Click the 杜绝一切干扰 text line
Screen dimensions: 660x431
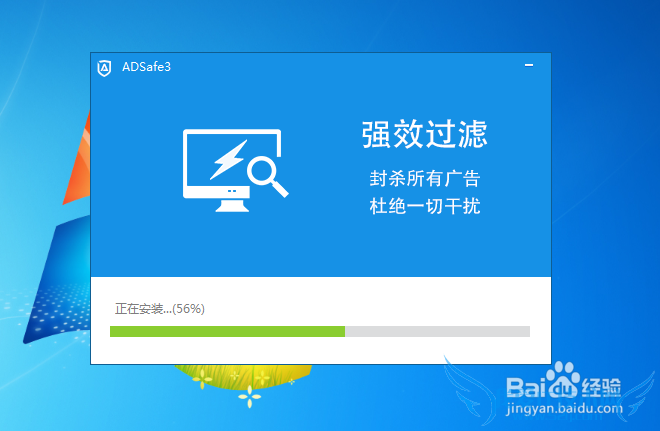click(x=425, y=206)
